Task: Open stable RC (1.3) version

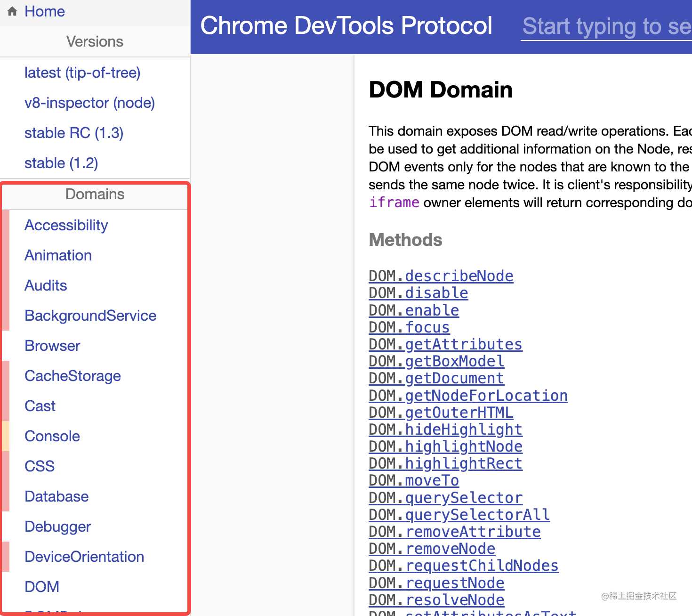Action: (74, 133)
